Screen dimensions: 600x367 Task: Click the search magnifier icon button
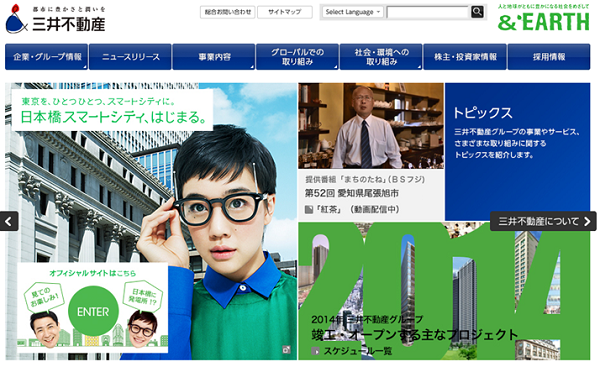click(477, 12)
